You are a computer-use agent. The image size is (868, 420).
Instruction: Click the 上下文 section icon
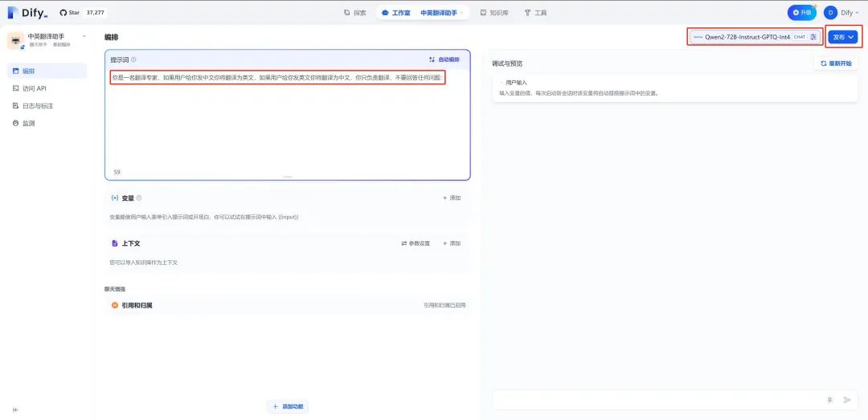115,243
